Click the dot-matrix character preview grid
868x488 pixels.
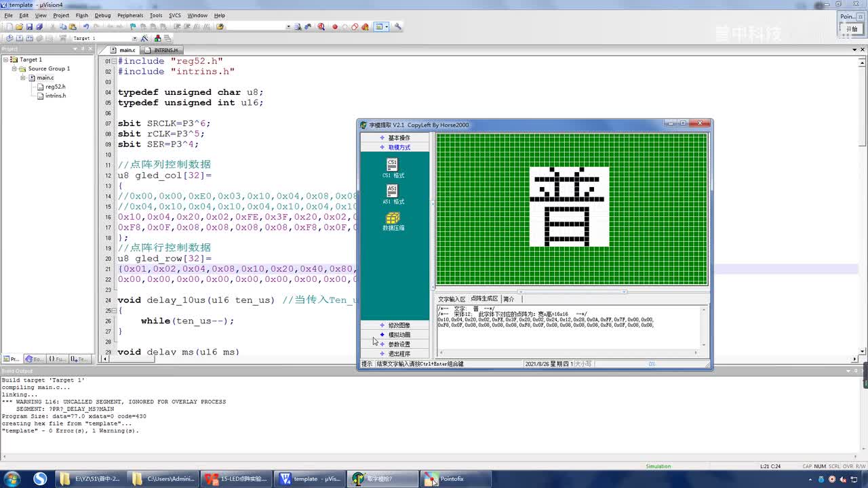click(572, 209)
